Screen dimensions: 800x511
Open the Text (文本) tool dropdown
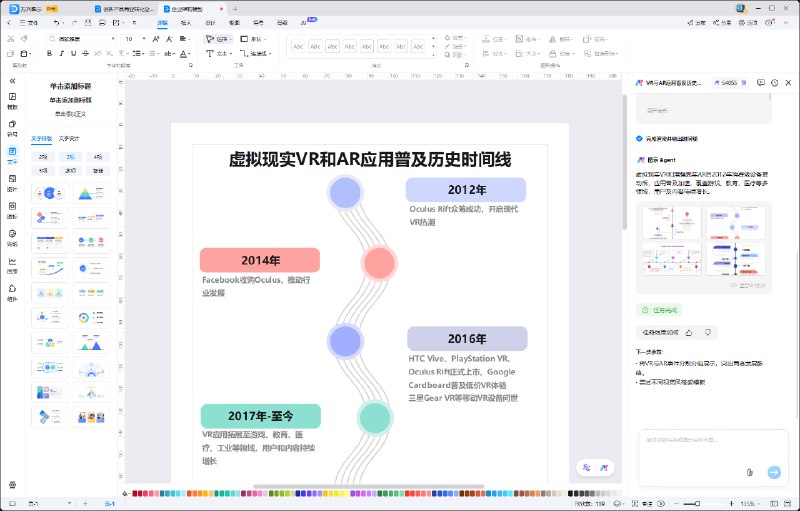click(219, 54)
